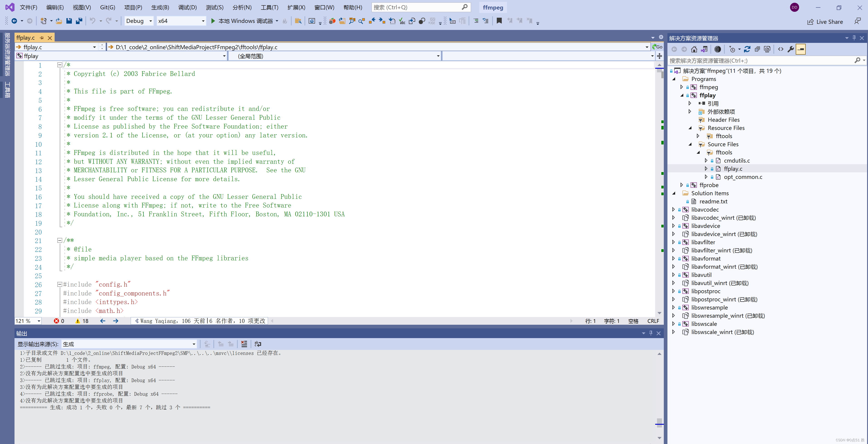The width and height of the screenshot is (868, 444).
Task: Open the 生成(B) build menu
Action: point(160,7)
